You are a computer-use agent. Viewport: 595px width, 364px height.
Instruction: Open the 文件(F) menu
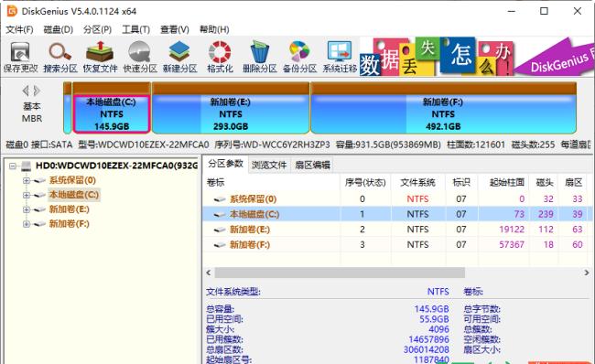coord(19,29)
